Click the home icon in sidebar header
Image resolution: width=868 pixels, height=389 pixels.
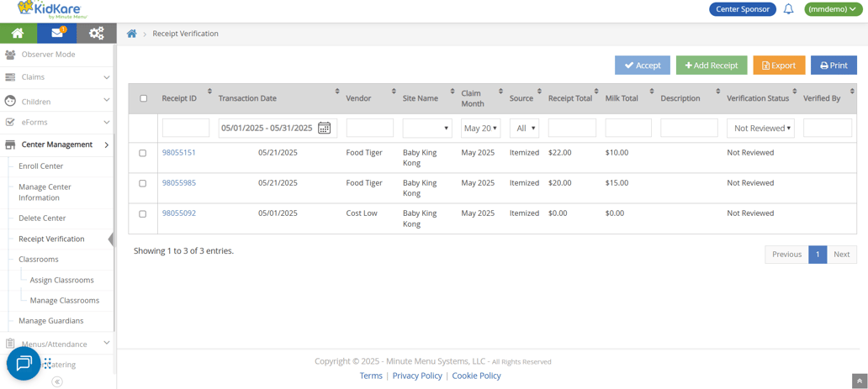(x=18, y=33)
